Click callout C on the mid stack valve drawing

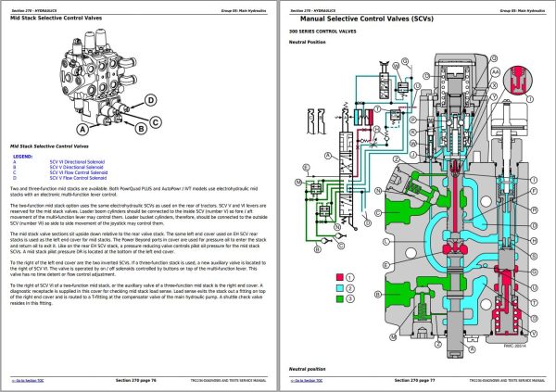tap(156, 122)
